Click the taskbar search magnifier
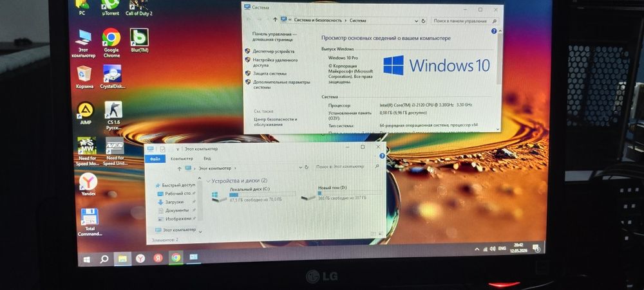 [x=104, y=259]
